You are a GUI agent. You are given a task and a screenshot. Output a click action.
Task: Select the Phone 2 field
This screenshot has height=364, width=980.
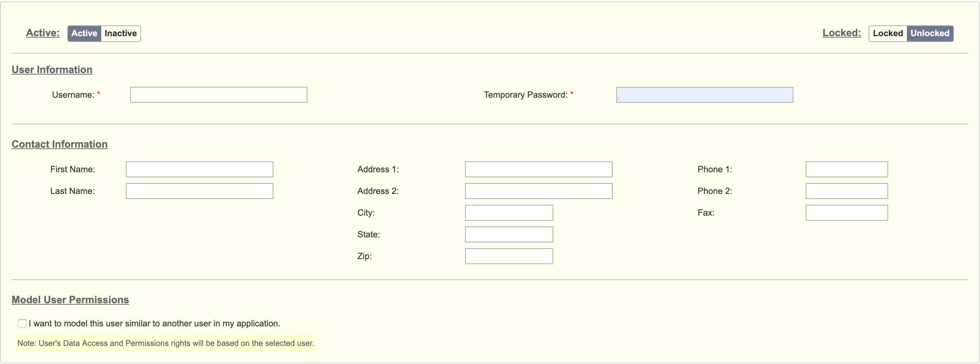(847, 191)
